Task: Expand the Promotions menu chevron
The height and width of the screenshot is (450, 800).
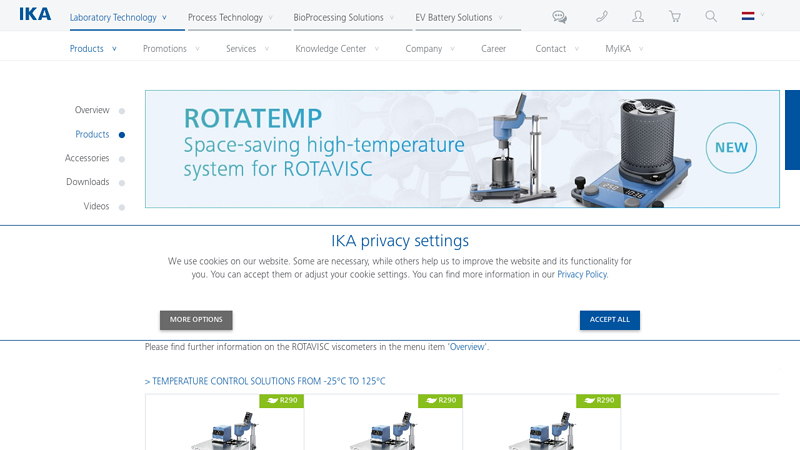Action: (197, 49)
